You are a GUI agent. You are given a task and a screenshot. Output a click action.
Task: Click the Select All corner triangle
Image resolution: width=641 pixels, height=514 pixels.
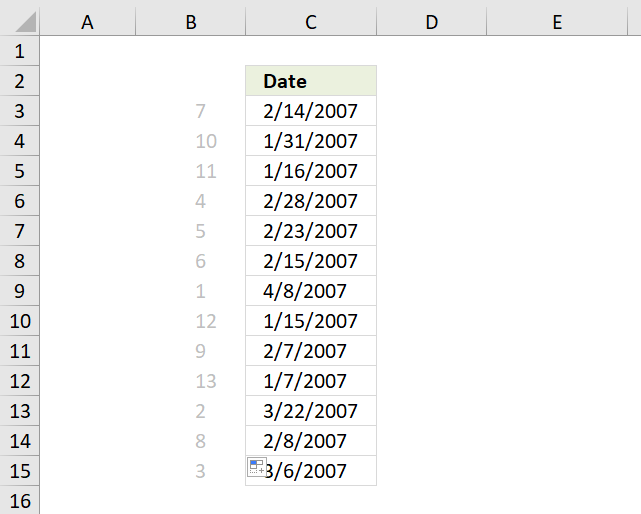[25, 22]
